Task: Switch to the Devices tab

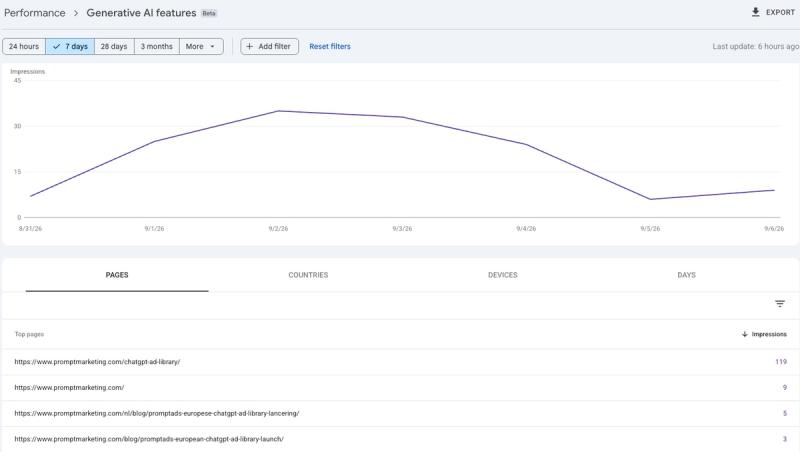Action: (x=503, y=275)
